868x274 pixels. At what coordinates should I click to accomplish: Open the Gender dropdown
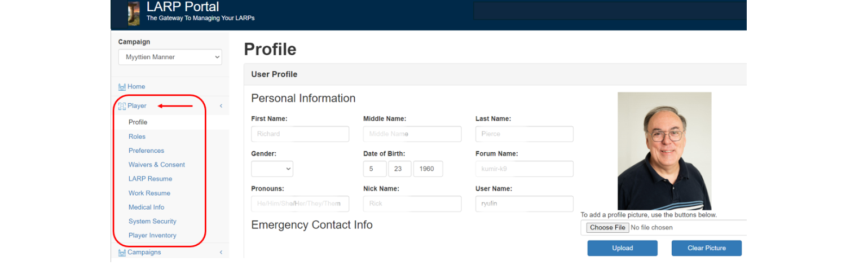coord(272,169)
